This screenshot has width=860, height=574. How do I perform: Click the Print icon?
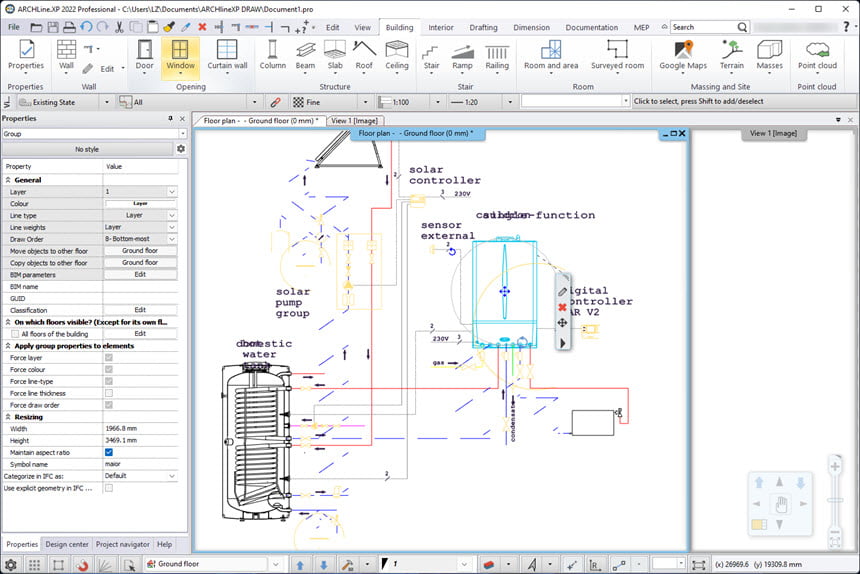point(69,27)
